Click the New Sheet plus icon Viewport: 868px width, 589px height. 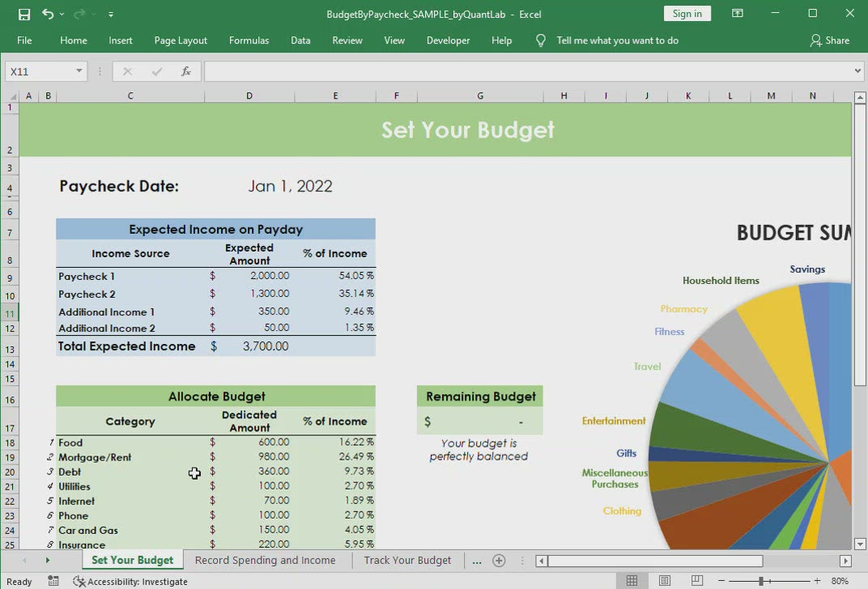point(499,561)
